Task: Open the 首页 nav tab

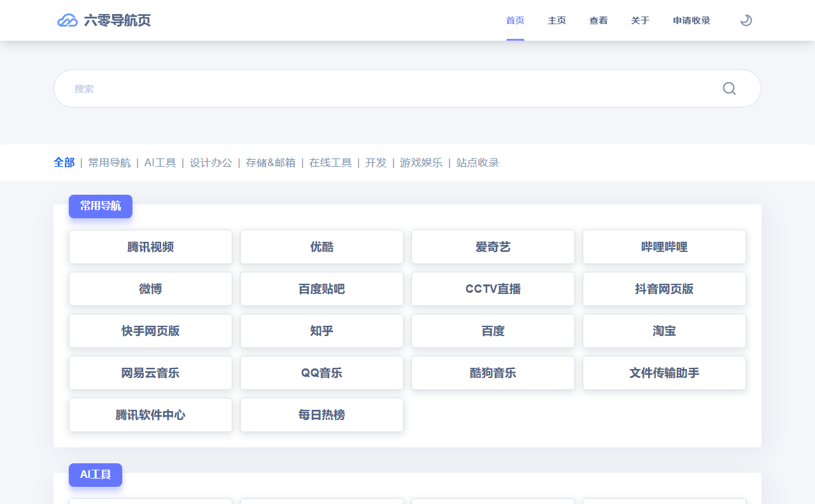Action: tap(515, 20)
